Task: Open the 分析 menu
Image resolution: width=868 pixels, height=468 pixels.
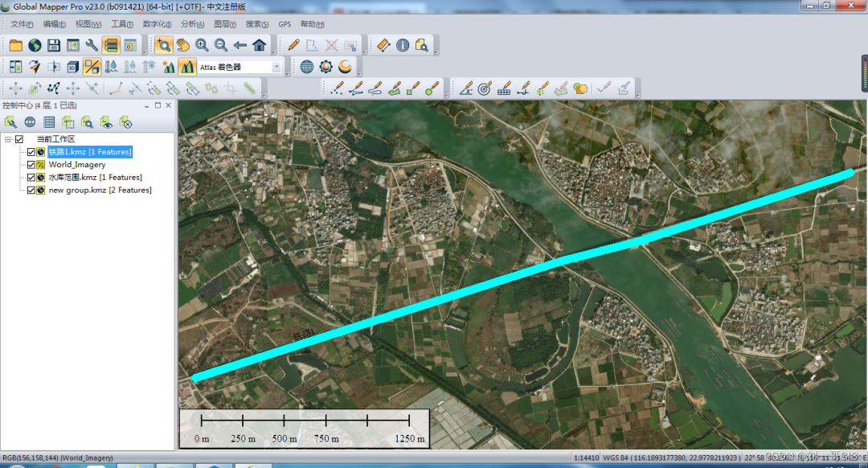Action: point(192,24)
